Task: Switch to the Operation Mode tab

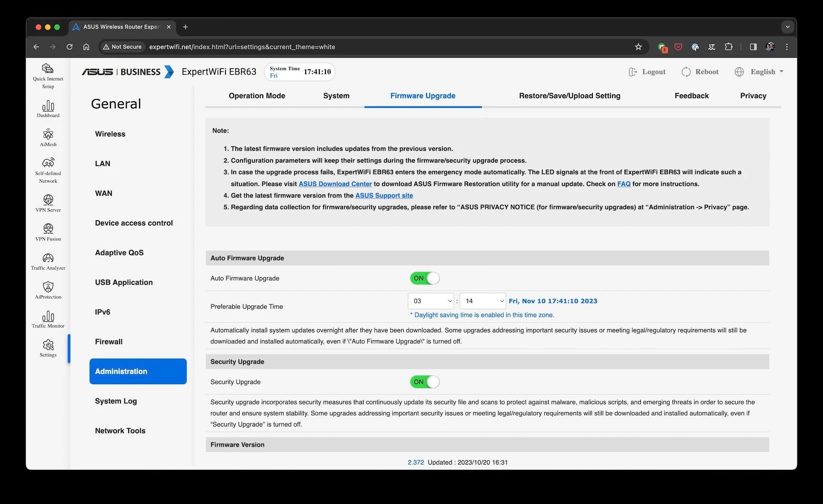Action: pos(257,96)
